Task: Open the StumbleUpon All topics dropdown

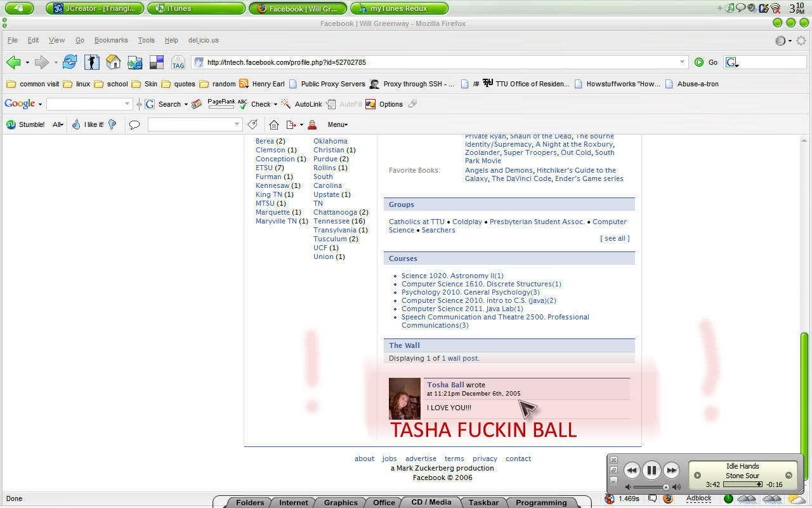Action: [58, 124]
